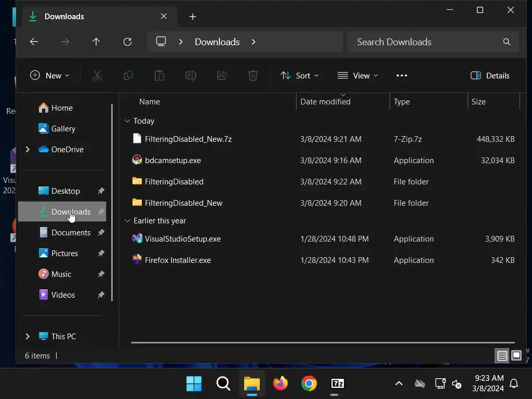
Task: Click the pin beside Pictures
Action: pos(101,253)
